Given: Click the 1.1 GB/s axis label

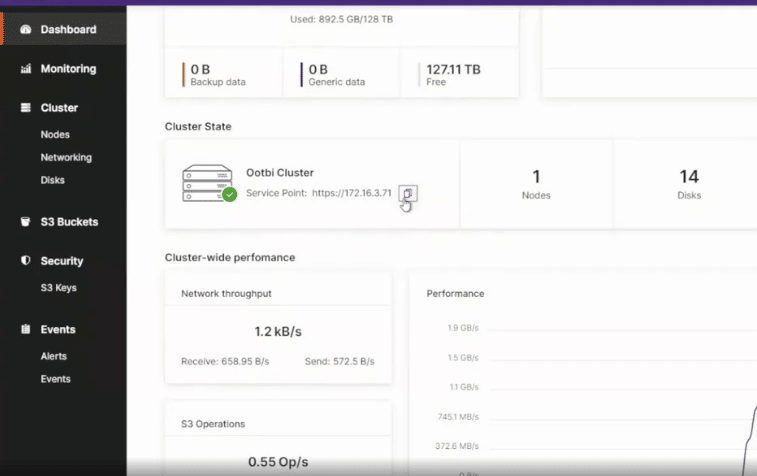Looking at the screenshot, I should point(464,387).
